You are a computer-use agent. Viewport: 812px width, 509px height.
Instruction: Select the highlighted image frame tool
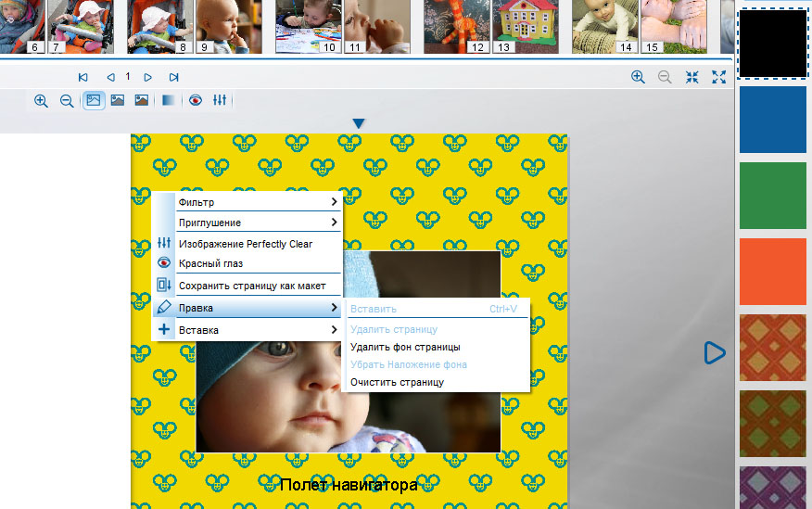click(x=94, y=100)
